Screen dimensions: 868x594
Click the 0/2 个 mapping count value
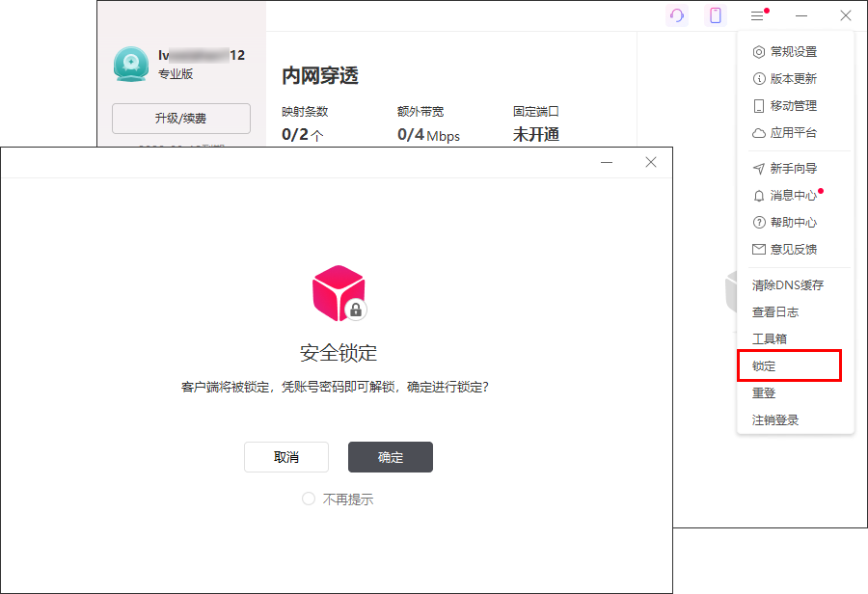302,135
